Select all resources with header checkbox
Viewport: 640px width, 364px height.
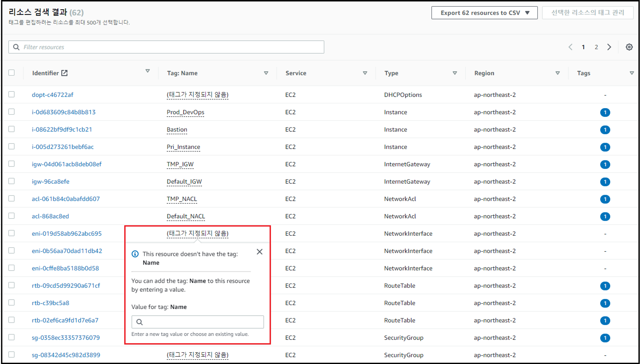12,73
